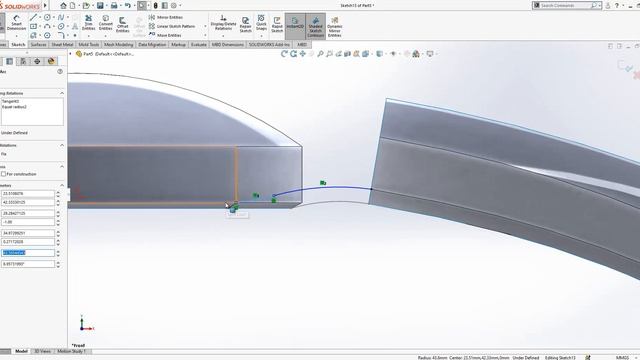Select the Corner Rectangle sketch tool
This screenshot has width=640, height=360.
click(x=33, y=26)
